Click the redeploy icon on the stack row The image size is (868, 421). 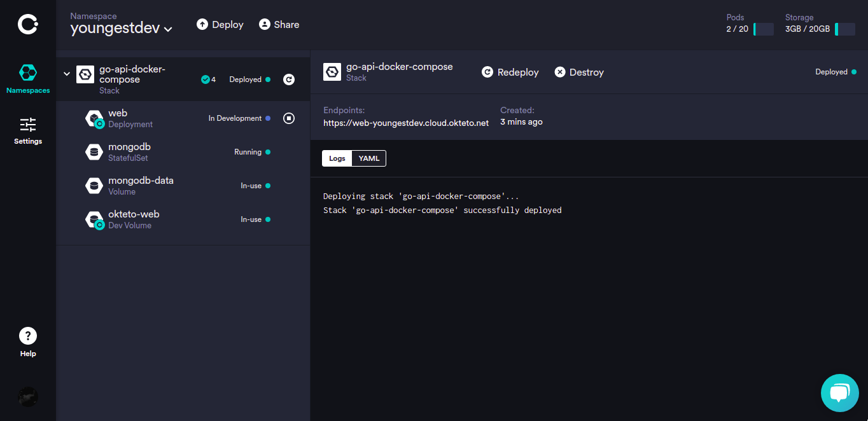[x=289, y=79]
